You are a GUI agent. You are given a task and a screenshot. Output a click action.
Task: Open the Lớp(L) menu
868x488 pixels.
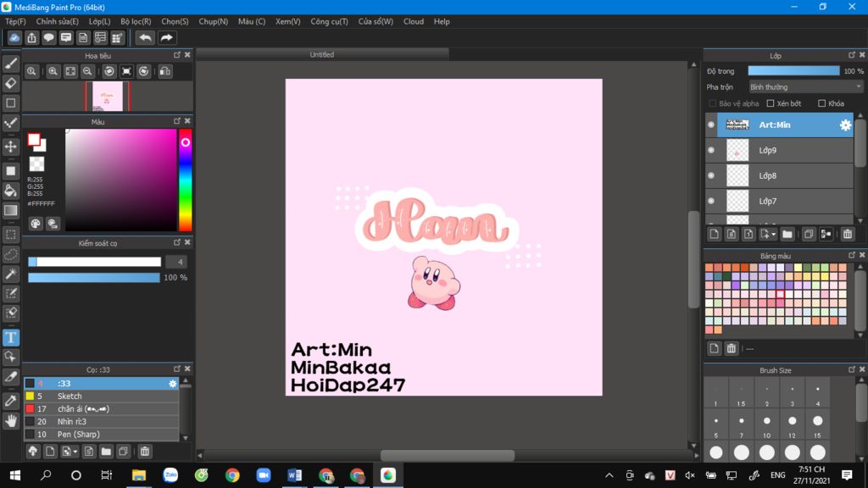pyautogui.click(x=99, y=21)
